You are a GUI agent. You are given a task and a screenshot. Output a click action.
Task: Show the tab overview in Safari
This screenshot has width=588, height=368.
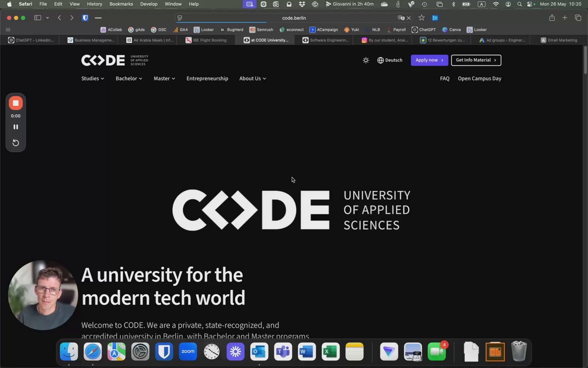pyautogui.click(x=578, y=18)
